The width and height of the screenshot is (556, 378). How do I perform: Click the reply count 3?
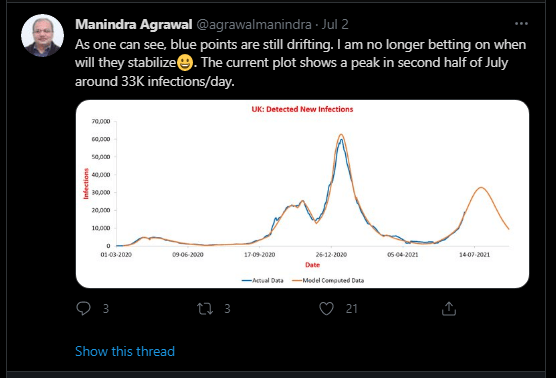tap(106, 309)
